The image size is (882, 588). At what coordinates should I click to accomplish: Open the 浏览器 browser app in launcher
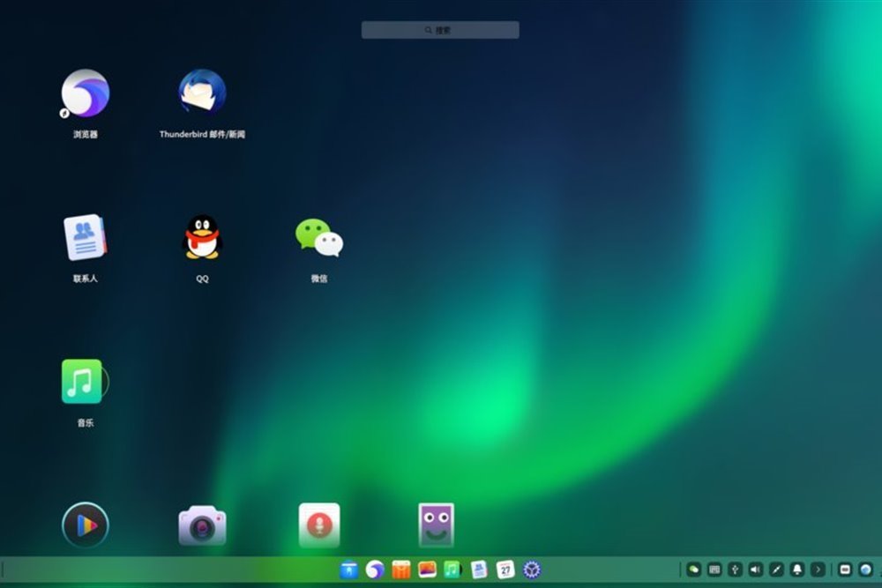(x=85, y=93)
